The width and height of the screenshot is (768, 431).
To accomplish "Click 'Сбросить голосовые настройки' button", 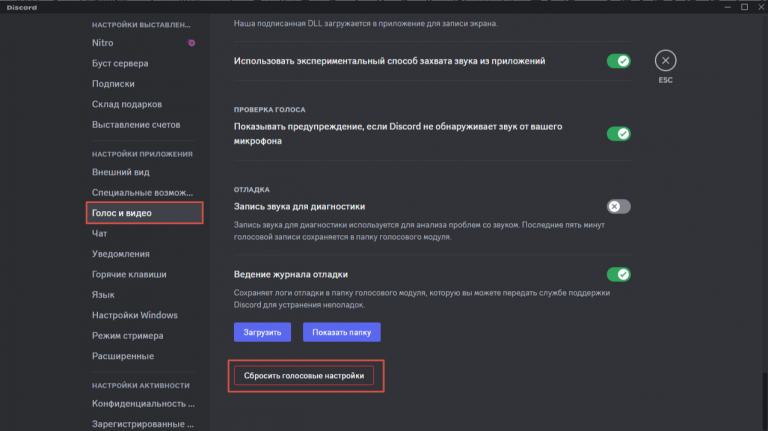I will (306, 375).
